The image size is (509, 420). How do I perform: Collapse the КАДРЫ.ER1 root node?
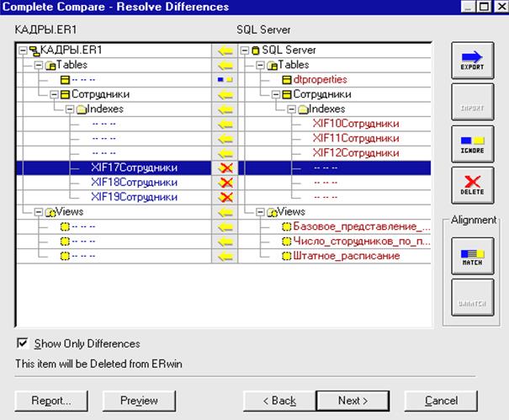coord(23,51)
